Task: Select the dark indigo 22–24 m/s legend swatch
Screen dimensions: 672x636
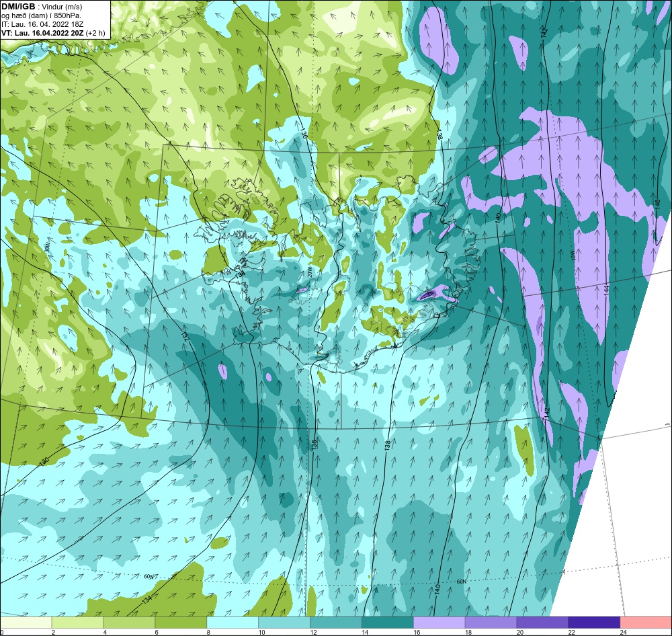Action: coord(594,622)
